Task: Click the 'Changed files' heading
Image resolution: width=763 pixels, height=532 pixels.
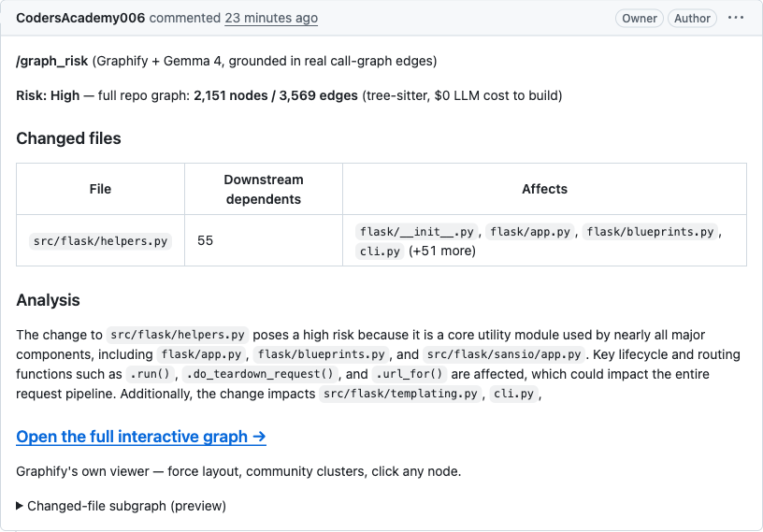Action: point(68,138)
